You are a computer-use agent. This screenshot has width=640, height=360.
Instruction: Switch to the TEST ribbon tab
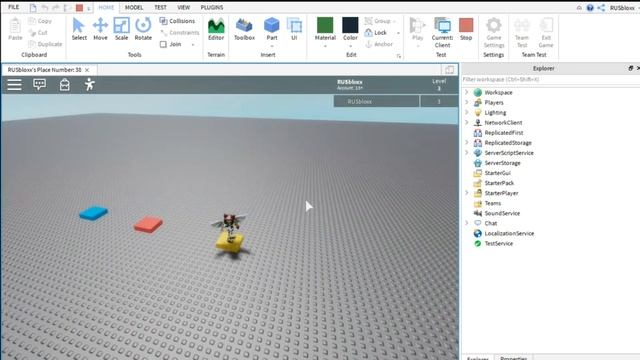click(160, 7)
